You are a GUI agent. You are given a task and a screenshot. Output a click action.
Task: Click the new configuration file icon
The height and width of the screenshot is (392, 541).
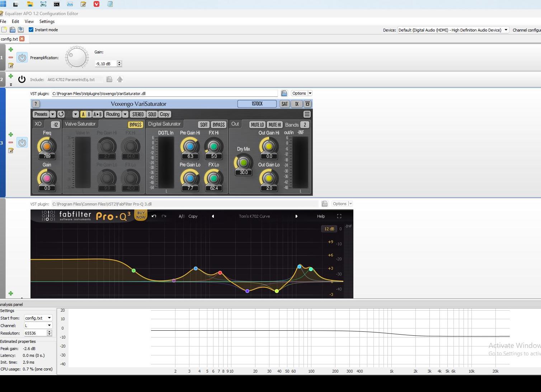[x=4, y=30]
